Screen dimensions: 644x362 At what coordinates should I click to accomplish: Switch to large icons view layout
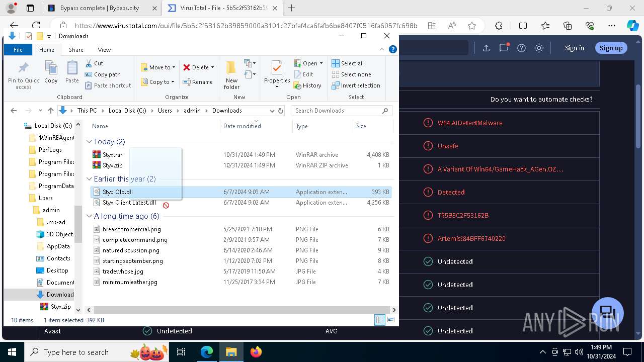pos(391,320)
